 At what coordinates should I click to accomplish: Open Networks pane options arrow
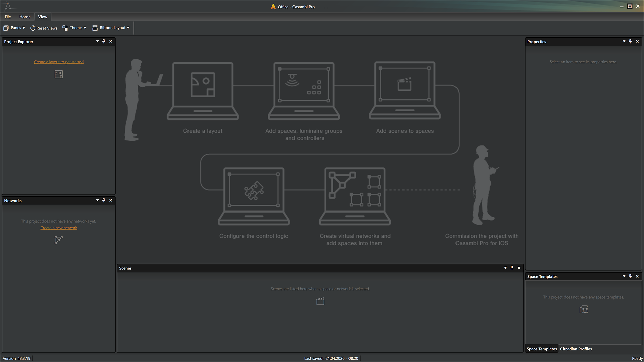click(x=97, y=200)
